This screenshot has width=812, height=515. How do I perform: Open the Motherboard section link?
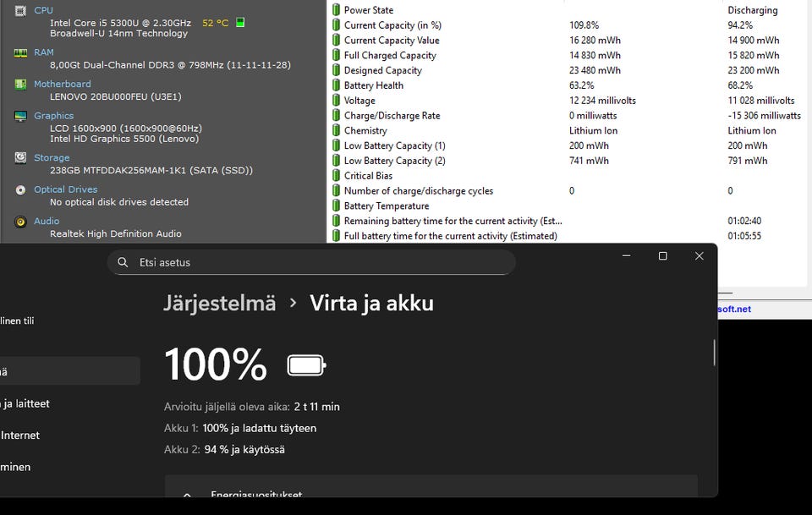62,84
